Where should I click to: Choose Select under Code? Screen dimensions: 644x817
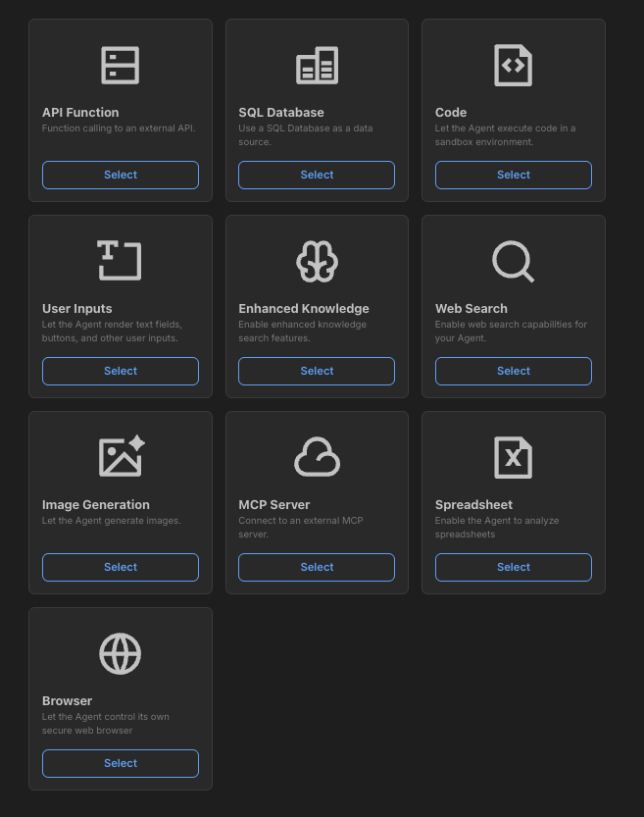pyautogui.click(x=514, y=175)
